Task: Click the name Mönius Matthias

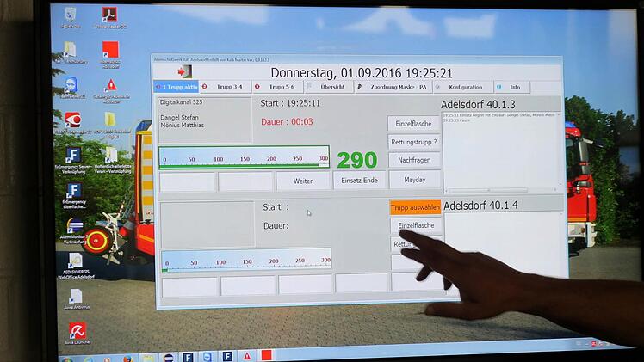Action: pyautogui.click(x=182, y=125)
